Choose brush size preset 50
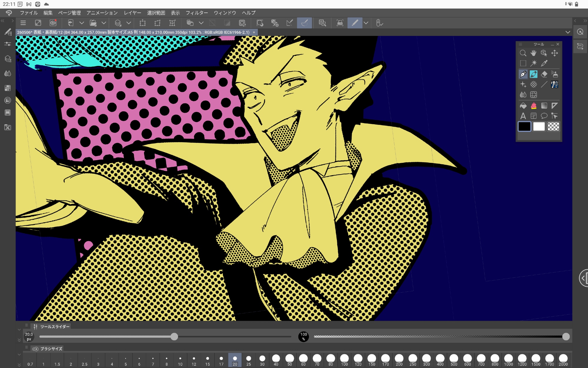This screenshot has height=368, width=588. [290, 360]
